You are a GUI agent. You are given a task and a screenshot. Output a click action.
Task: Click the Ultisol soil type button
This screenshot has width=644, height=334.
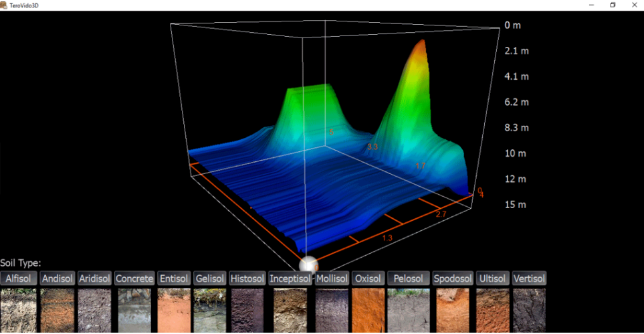point(493,278)
